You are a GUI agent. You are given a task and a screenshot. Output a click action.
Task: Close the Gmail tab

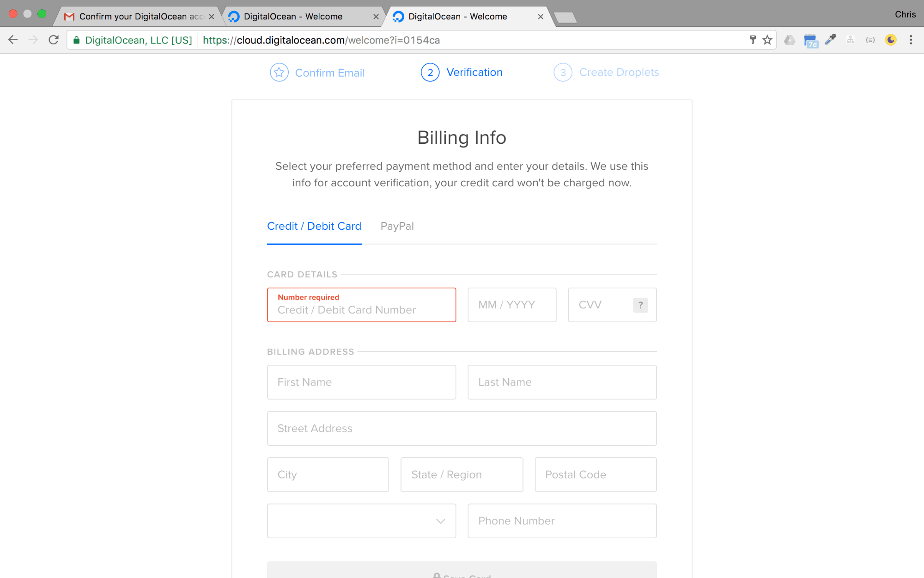(212, 17)
